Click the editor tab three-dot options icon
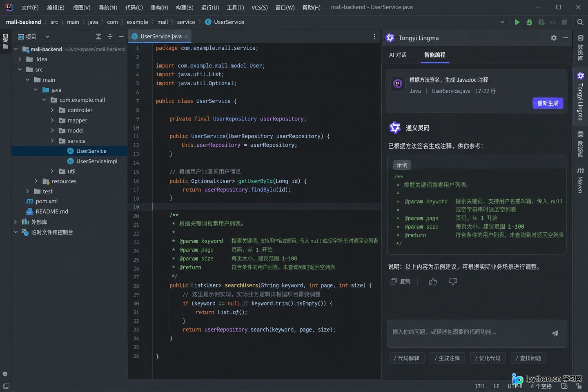Screen dimensions: 588x392 coord(374,36)
